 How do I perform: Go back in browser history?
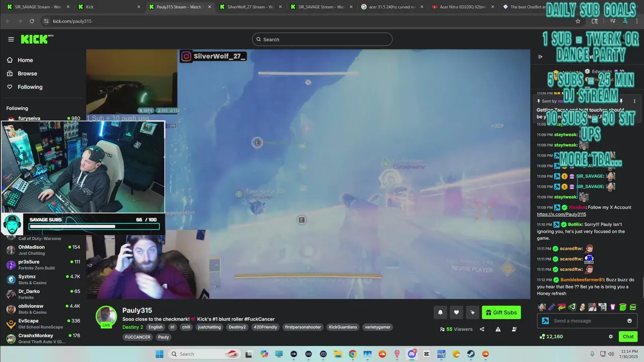pyautogui.click(x=8, y=21)
